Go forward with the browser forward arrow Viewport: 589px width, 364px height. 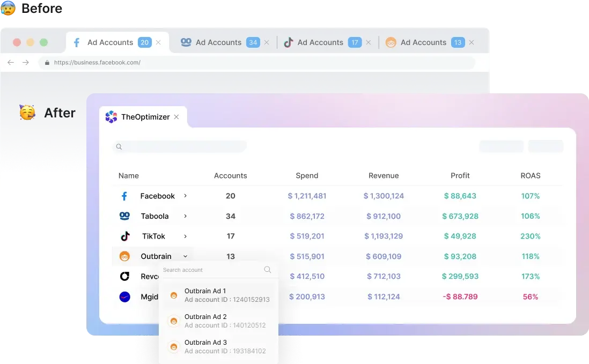pos(26,62)
